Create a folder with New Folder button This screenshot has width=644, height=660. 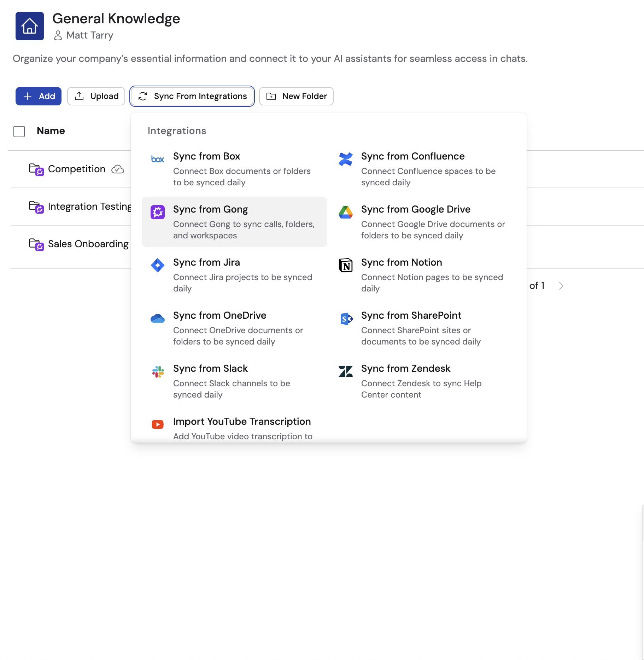(x=296, y=96)
